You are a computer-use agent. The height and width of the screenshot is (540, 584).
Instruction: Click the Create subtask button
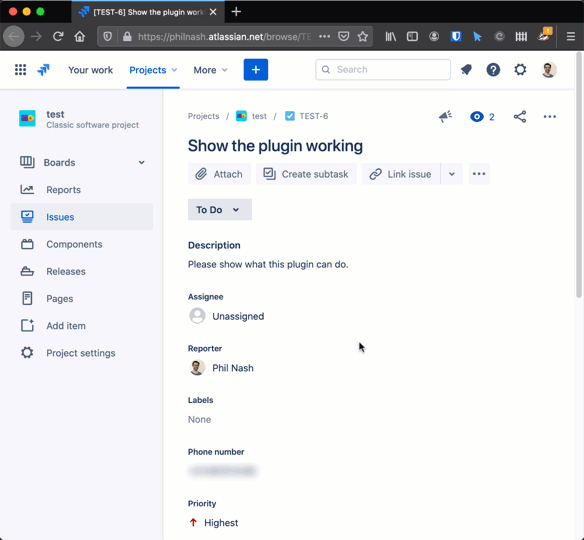click(306, 174)
